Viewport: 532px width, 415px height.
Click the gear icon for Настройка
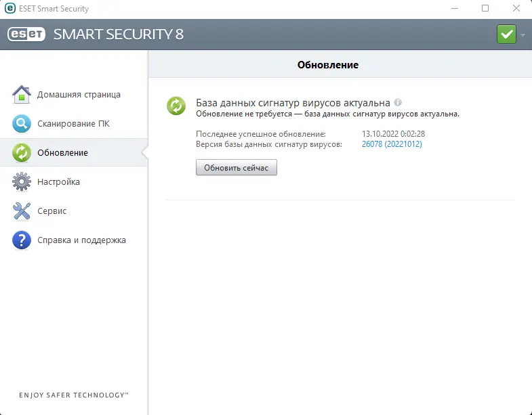[22, 182]
